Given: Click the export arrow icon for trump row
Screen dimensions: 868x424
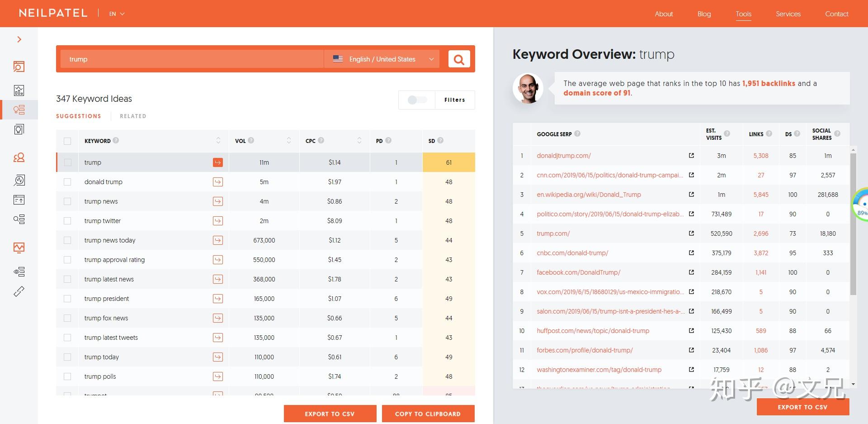Looking at the screenshot, I should pos(218,162).
